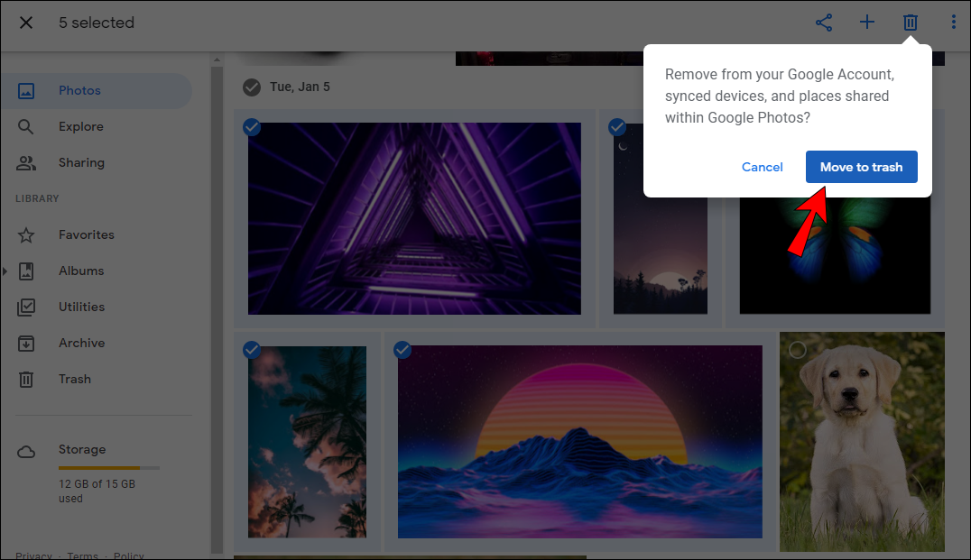The width and height of the screenshot is (971, 560).
Task: Toggle the Tue, Jan 5 date checkmark
Action: coord(252,87)
